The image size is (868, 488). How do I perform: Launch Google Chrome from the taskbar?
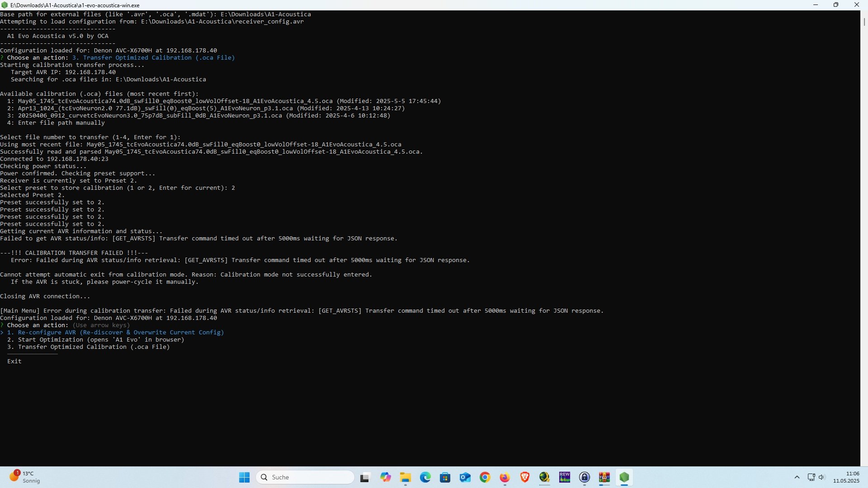485,477
